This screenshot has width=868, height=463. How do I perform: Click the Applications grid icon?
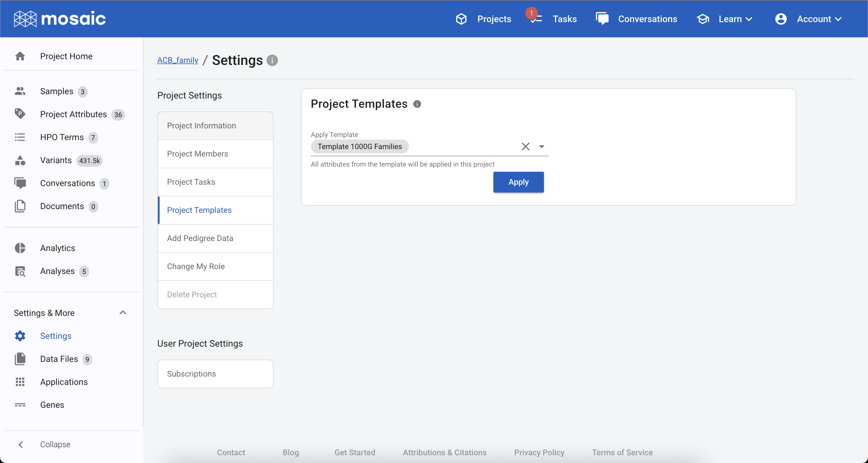click(x=20, y=382)
